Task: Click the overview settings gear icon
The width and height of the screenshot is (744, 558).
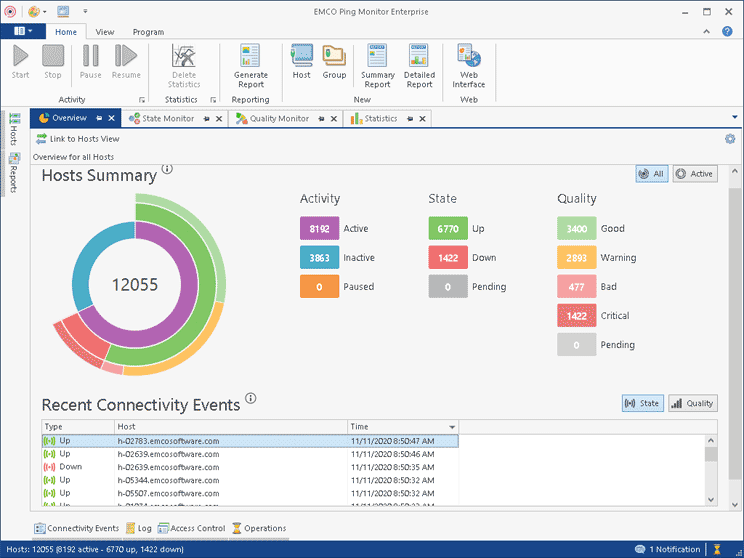Action: pyautogui.click(x=730, y=139)
